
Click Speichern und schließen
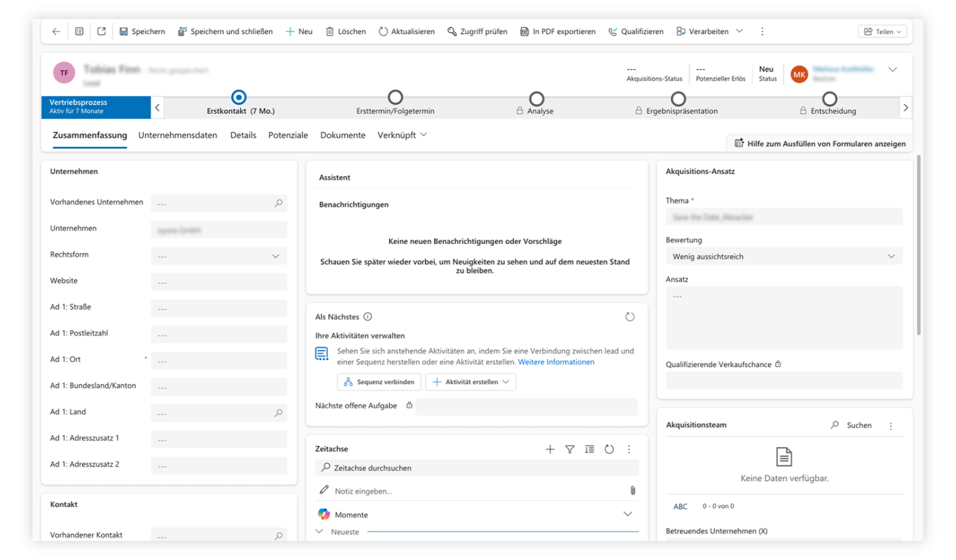pos(225,31)
